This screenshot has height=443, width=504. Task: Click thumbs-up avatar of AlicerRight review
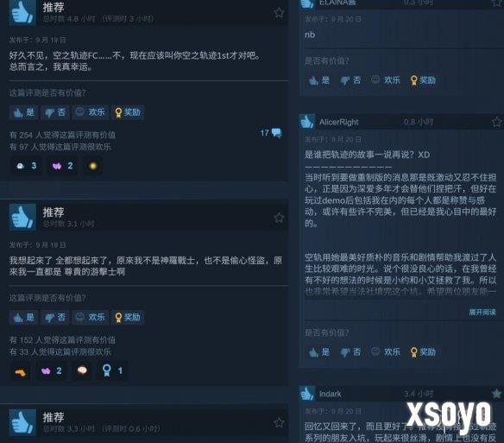307,122
